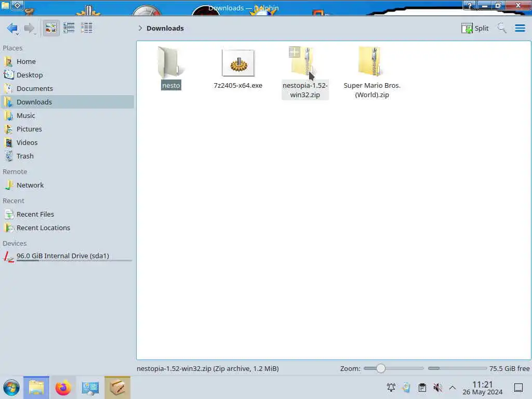Image resolution: width=532 pixels, height=399 pixels.
Task: Click Super Mario Bros. (World).zip file name
Action: coord(372,90)
